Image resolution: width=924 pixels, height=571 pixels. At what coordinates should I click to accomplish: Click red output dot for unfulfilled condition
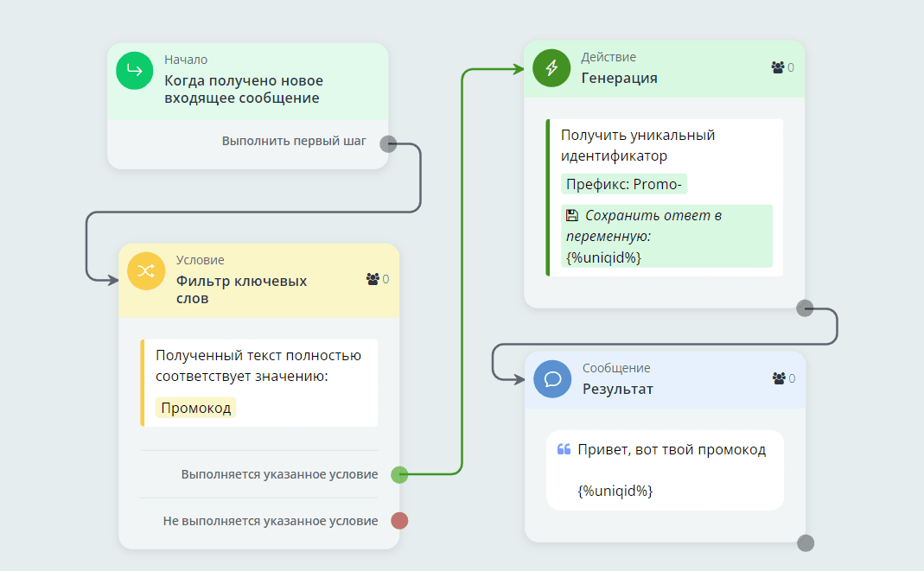[x=398, y=521]
